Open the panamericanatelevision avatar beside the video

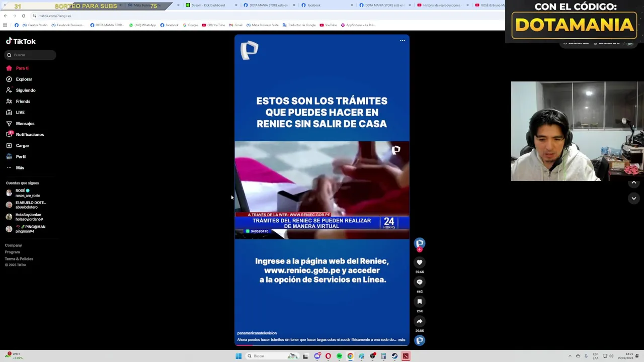tap(420, 243)
